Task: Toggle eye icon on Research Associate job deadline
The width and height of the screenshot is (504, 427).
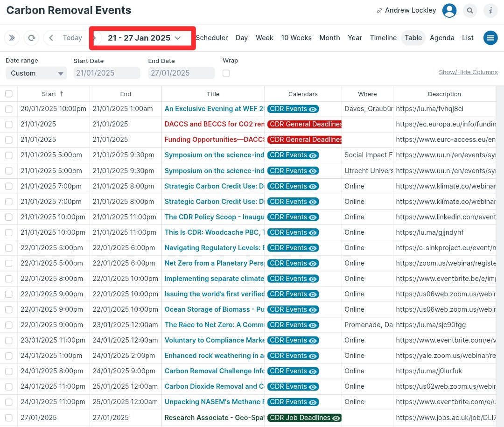Action: pyautogui.click(x=336, y=418)
